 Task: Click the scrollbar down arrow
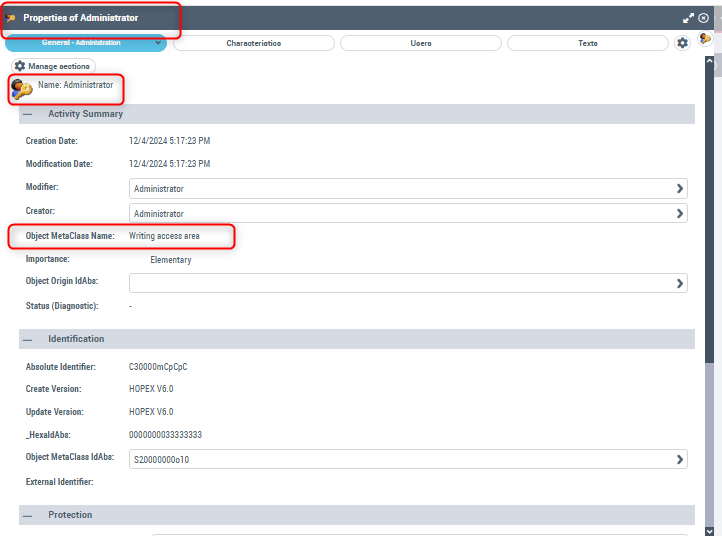tap(709, 530)
